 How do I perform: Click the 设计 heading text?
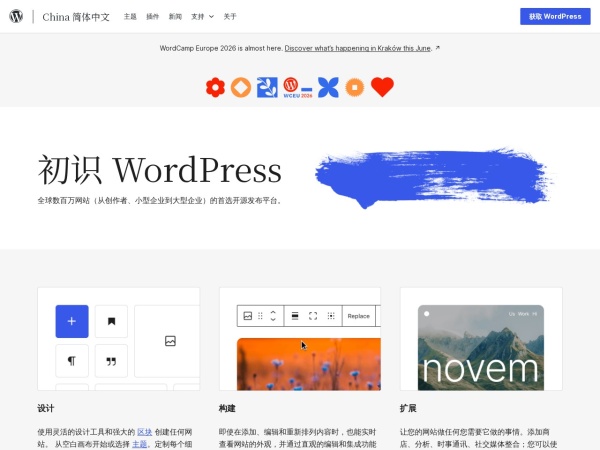point(46,408)
